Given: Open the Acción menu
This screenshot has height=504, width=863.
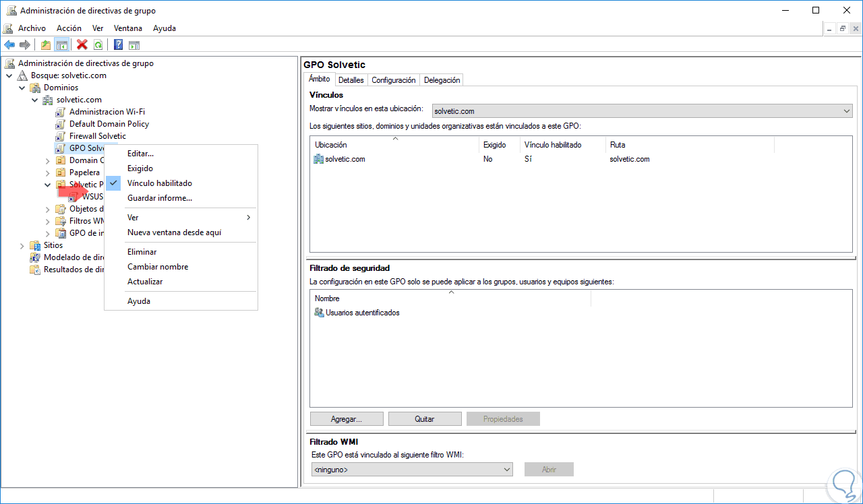Looking at the screenshot, I should pyautogui.click(x=69, y=28).
